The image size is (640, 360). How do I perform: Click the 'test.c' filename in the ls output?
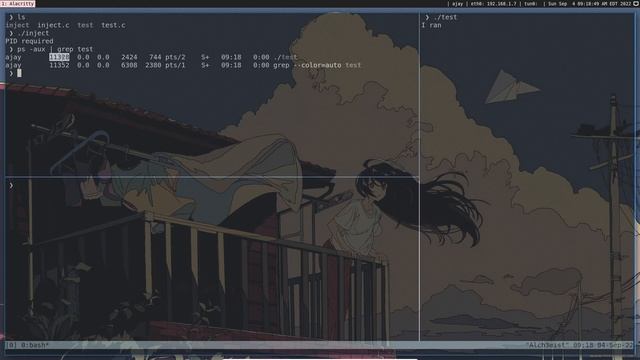(x=113, y=25)
